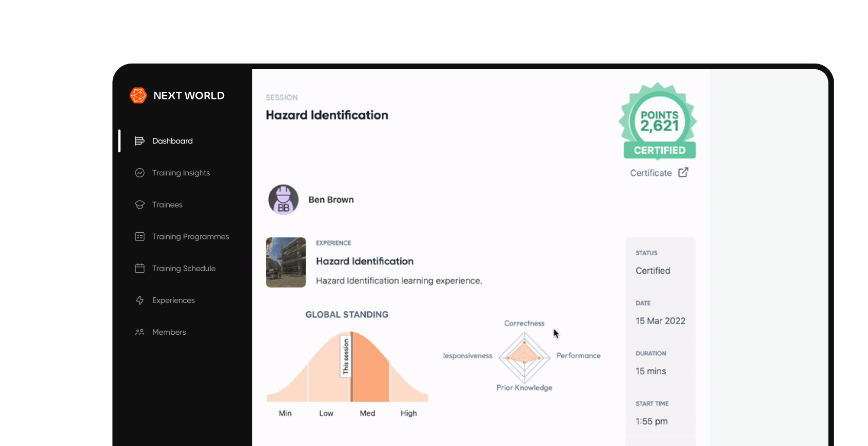The width and height of the screenshot is (868, 446).
Task: Click the Ben Brown trainee name
Action: (331, 199)
